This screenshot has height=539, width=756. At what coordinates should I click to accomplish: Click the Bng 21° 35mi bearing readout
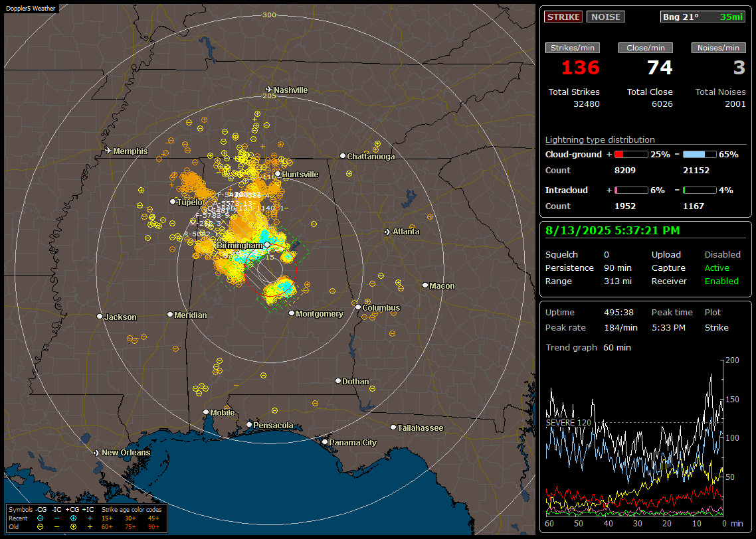(702, 17)
